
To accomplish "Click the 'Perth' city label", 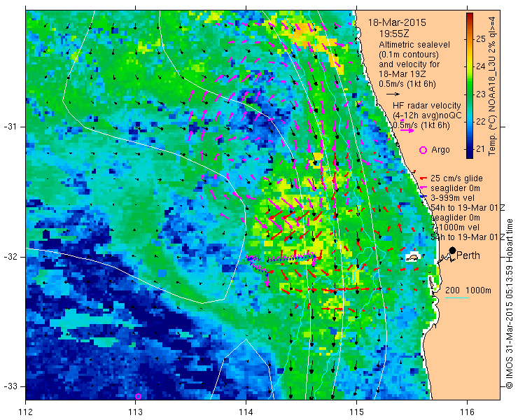I will pos(468,255).
